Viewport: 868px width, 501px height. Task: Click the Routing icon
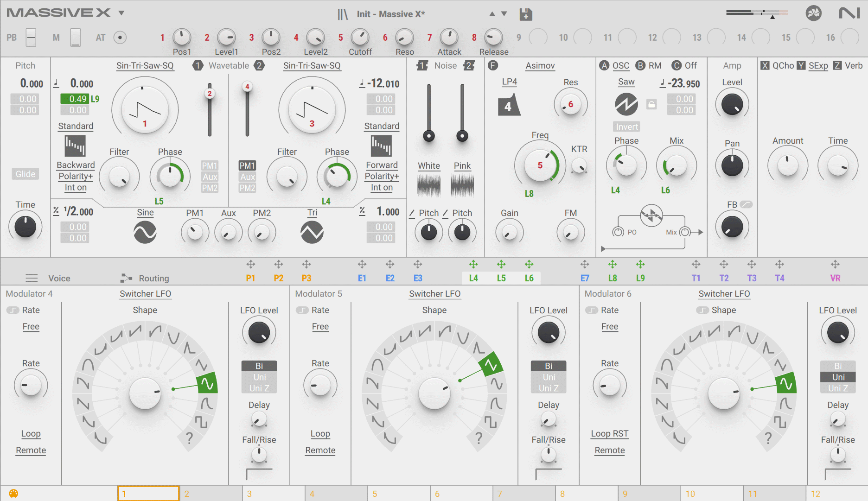(126, 278)
